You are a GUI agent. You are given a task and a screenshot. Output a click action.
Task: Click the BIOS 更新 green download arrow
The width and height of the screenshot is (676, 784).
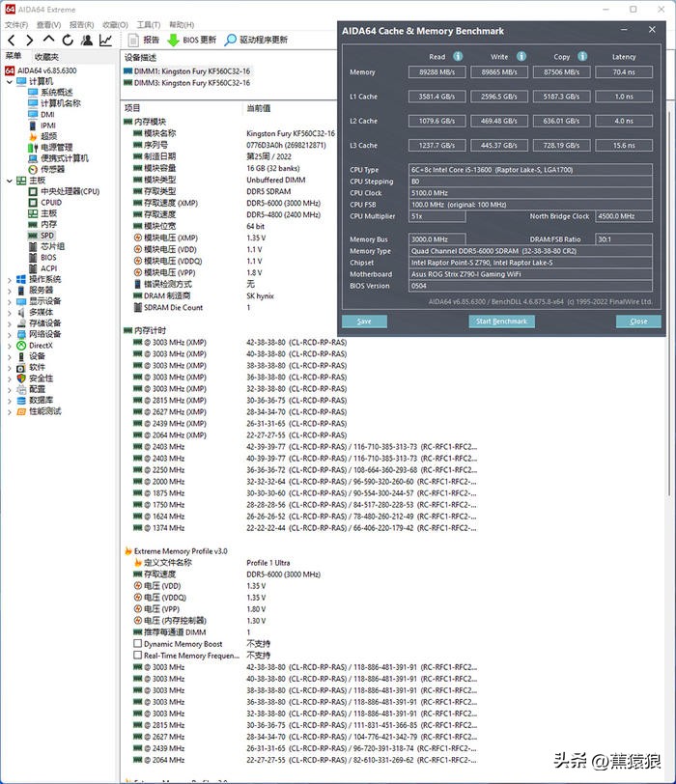(x=173, y=40)
